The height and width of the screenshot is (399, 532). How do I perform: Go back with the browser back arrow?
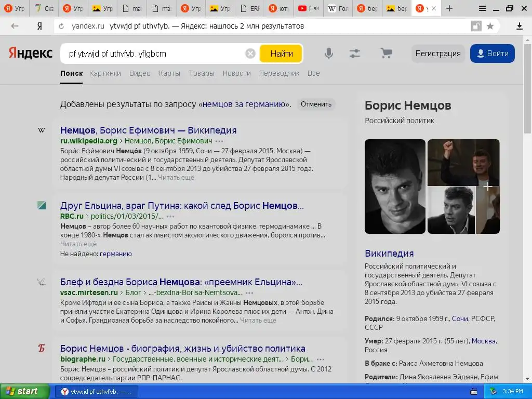pyautogui.click(x=14, y=26)
